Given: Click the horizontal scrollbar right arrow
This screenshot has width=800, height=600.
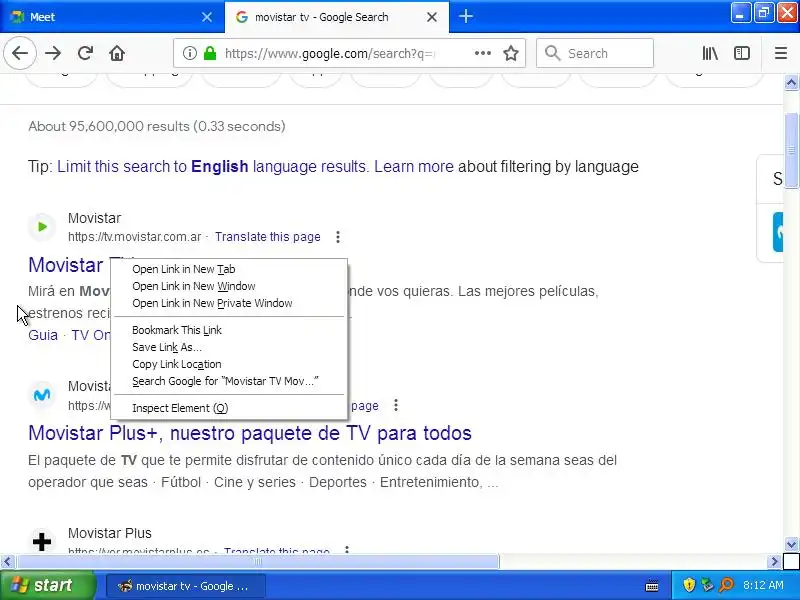Looking at the screenshot, I should tap(774, 562).
